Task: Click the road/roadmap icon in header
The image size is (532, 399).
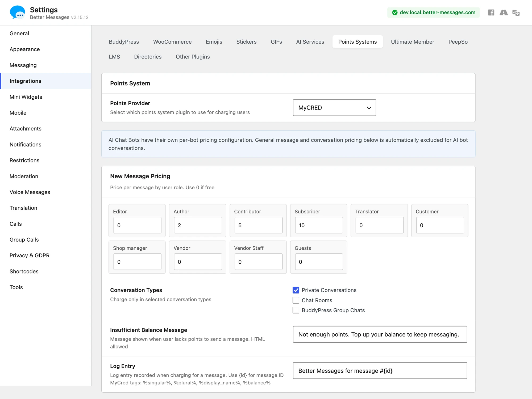Action: pyautogui.click(x=504, y=12)
